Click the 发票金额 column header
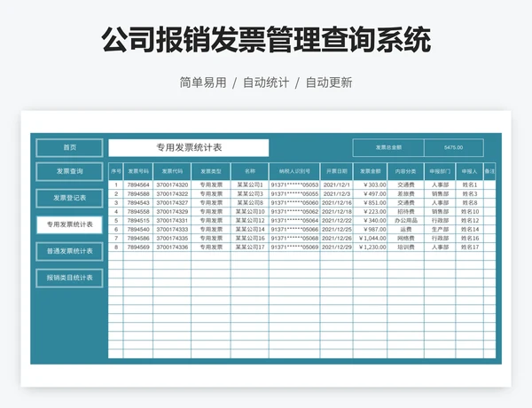The image size is (532, 408). pyautogui.click(x=370, y=171)
